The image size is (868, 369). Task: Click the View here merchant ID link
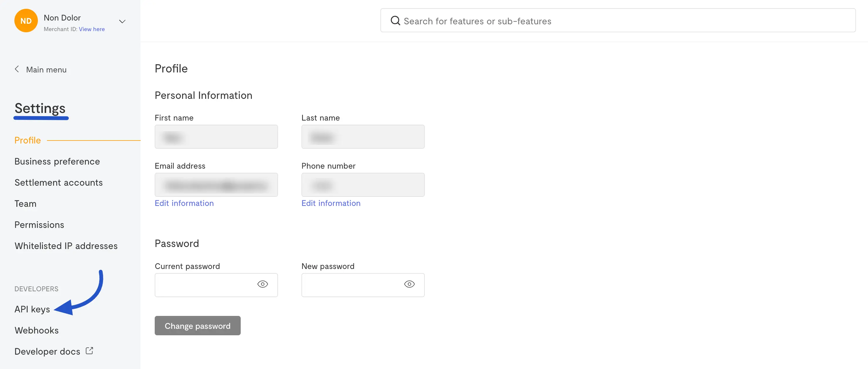92,29
